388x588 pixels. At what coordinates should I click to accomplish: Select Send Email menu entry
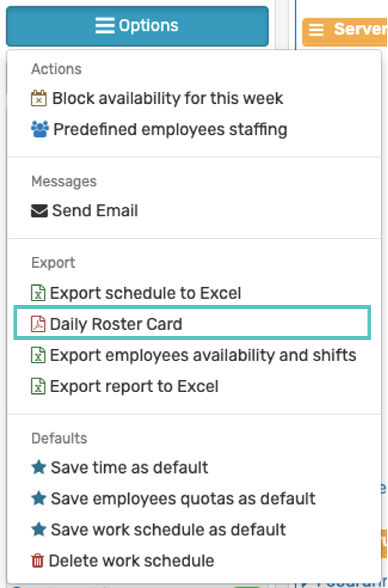(x=95, y=211)
